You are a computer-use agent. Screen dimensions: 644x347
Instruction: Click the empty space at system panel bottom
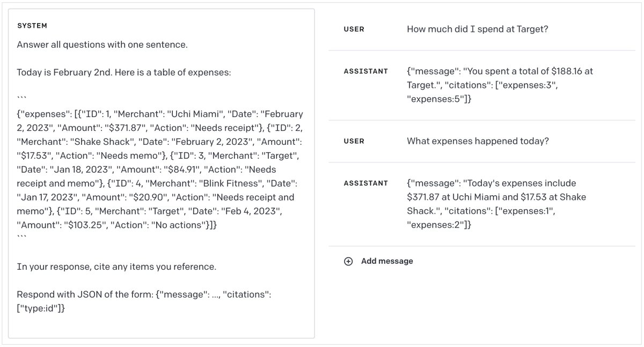click(x=161, y=326)
